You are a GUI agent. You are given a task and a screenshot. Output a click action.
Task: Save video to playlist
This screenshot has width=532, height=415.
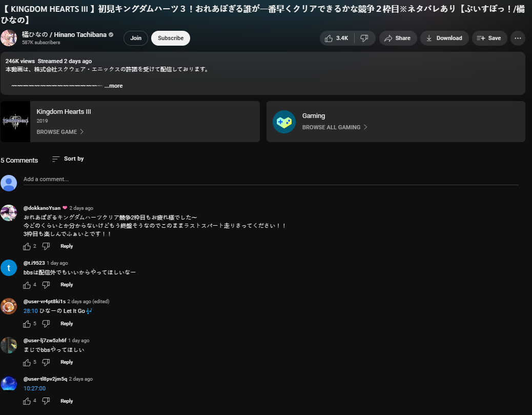click(489, 38)
